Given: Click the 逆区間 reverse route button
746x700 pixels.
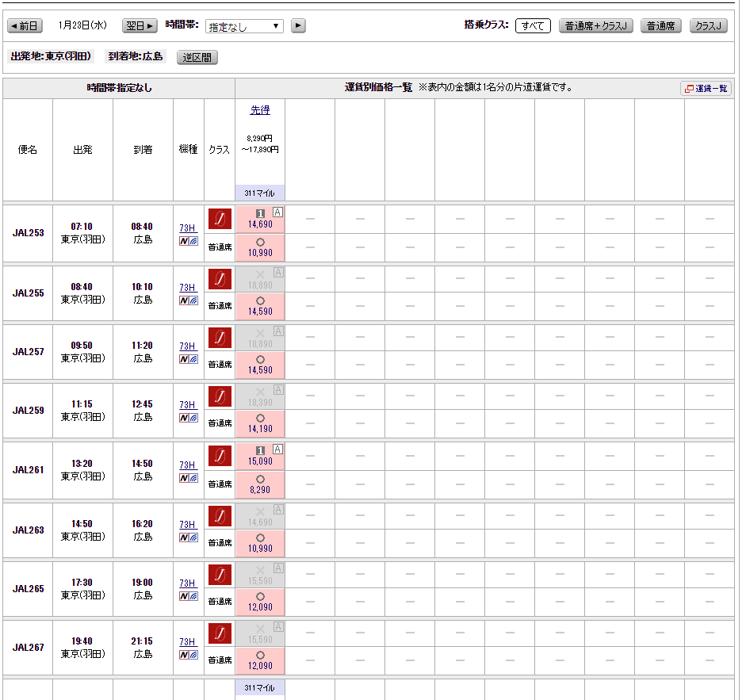Looking at the screenshot, I should [197, 58].
